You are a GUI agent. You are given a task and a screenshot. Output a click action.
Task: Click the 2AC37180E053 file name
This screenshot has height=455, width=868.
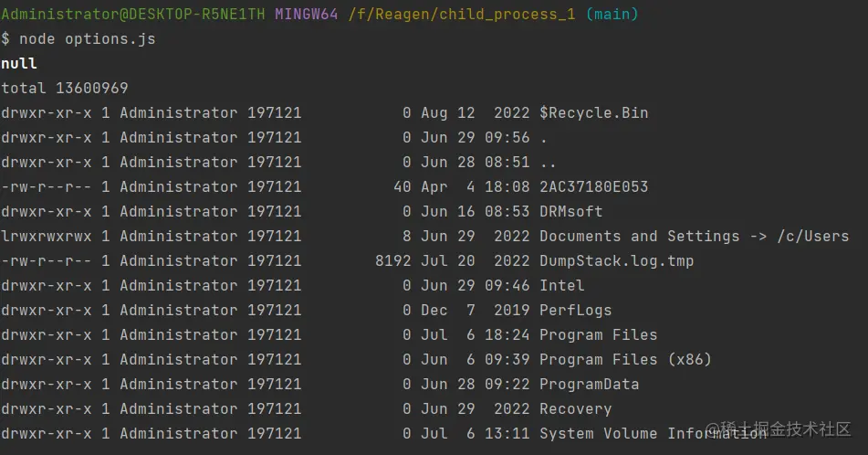(x=593, y=187)
